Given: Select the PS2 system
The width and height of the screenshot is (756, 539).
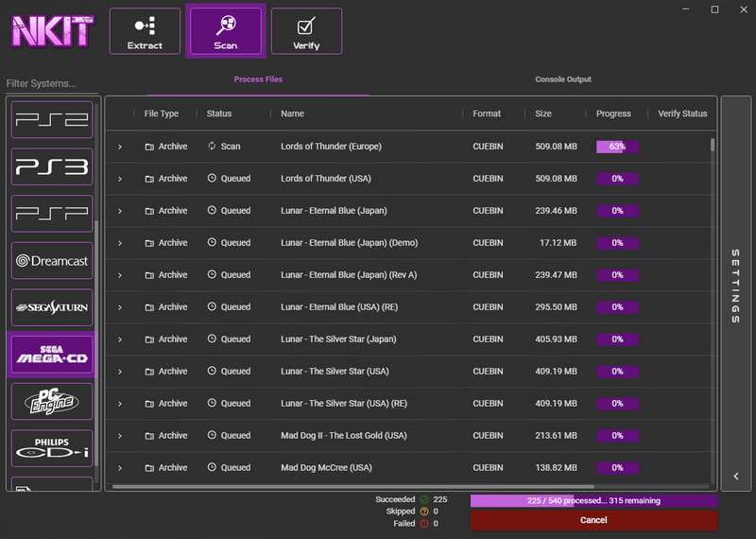Looking at the screenshot, I should (52, 120).
